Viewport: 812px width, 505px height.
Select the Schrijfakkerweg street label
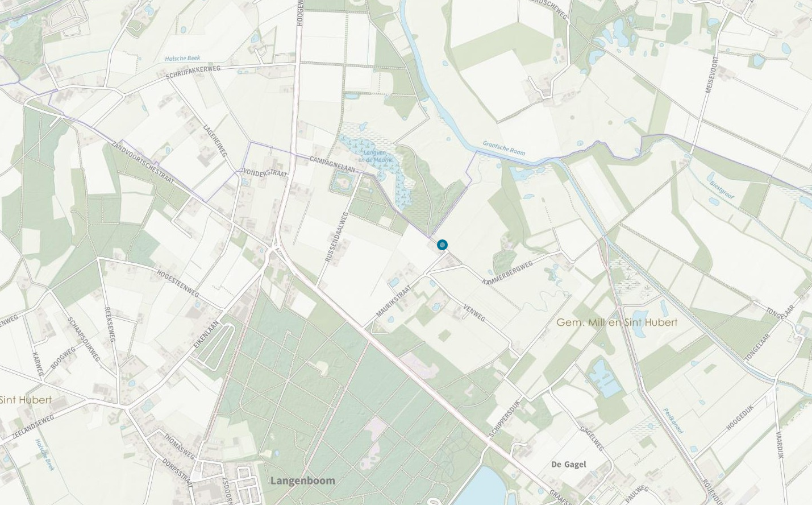[x=193, y=72]
